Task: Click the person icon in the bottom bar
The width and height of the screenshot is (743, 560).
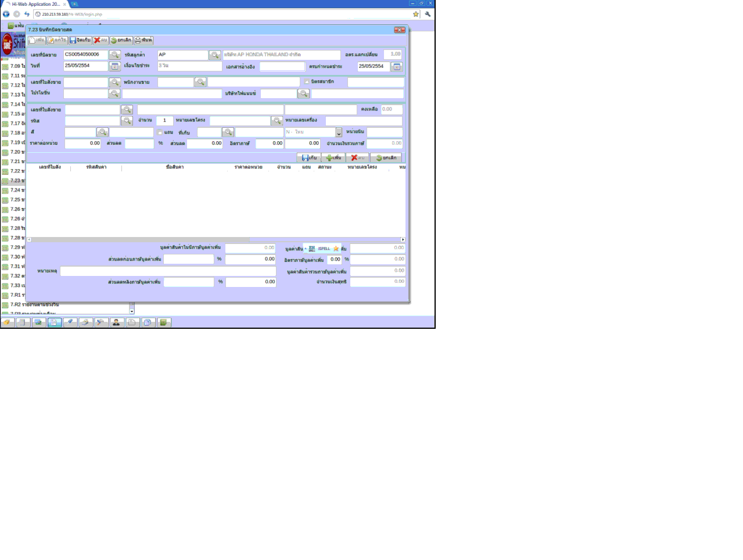Action: [x=116, y=322]
